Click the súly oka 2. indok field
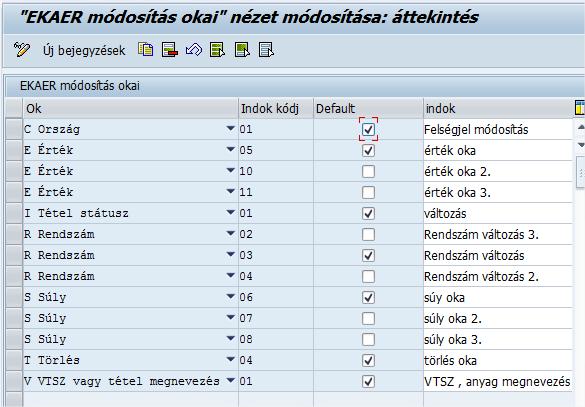This screenshot has height=407, width=585. point(498,319)
